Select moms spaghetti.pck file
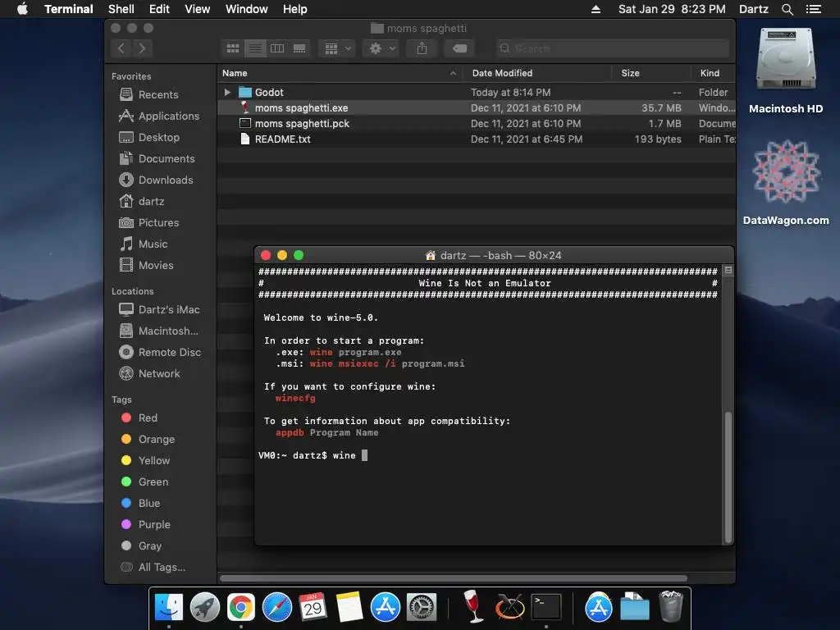The width and height of the screenshot is (840, 630). [x=477, y=123]
